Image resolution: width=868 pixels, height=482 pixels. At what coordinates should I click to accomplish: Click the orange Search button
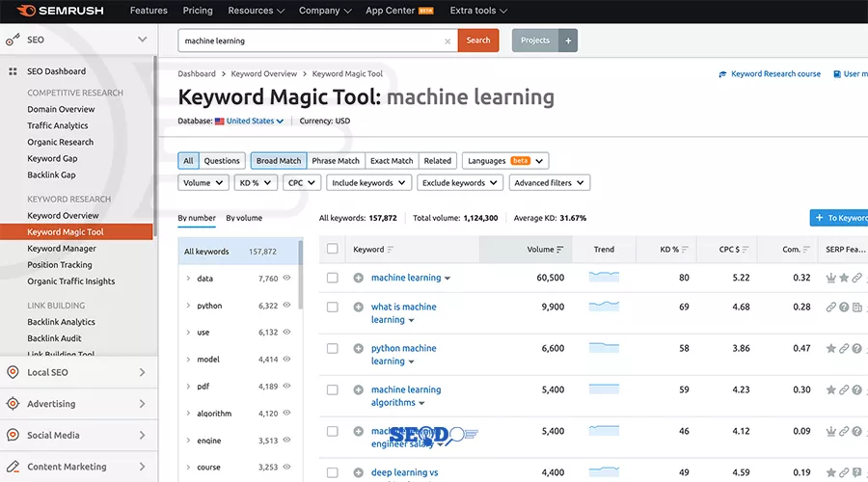pyautogui.click(x=478, y=40)
